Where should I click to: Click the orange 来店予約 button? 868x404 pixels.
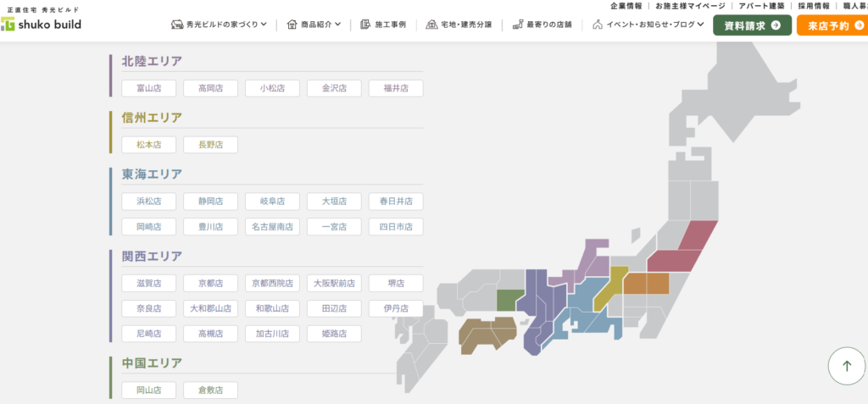[832, 25]
